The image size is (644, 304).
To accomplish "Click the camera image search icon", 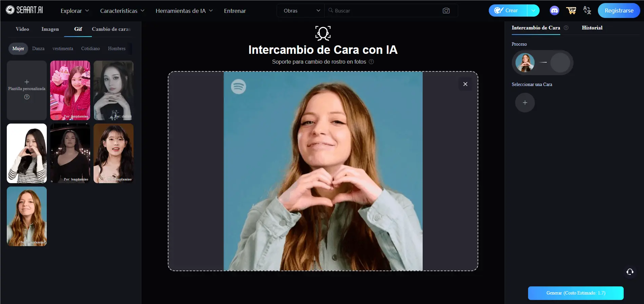I will coord(446,10).
